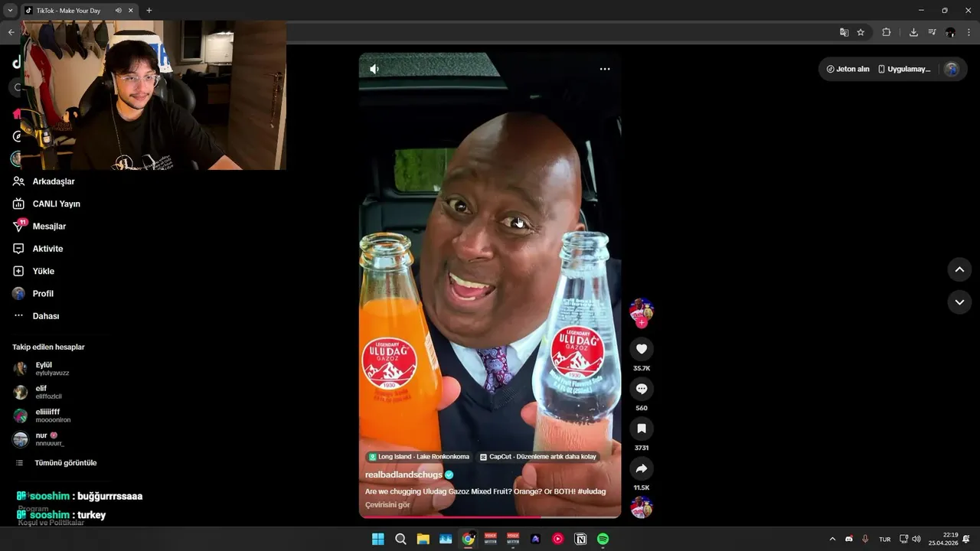Mute the tab via its speaker icon
The width and height of the screenshot is (980, 551).
tap(119, 11)
